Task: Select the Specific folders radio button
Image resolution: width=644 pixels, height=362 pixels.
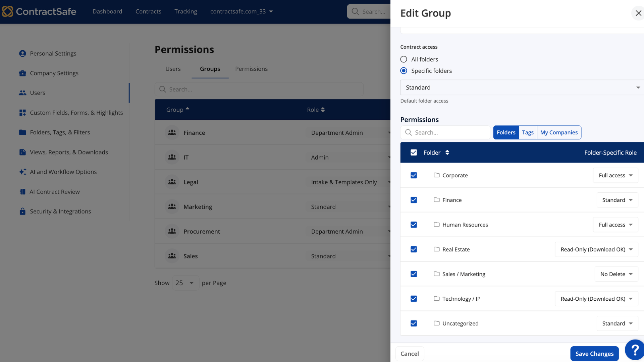Action: pyautogui.click(x=404, y=71)
